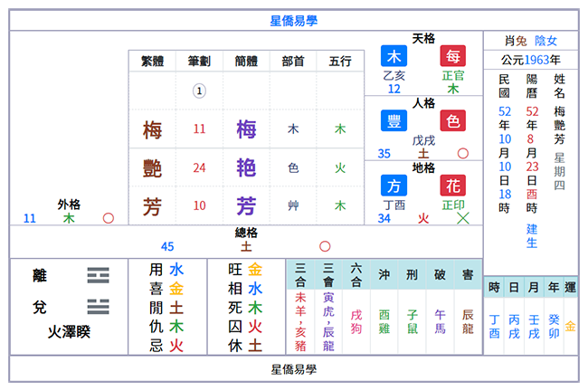The width and height of the screenshot is (588, 391).
Task: Click the 未羊,亥豬 cell
Action: [x=300, y=321]
